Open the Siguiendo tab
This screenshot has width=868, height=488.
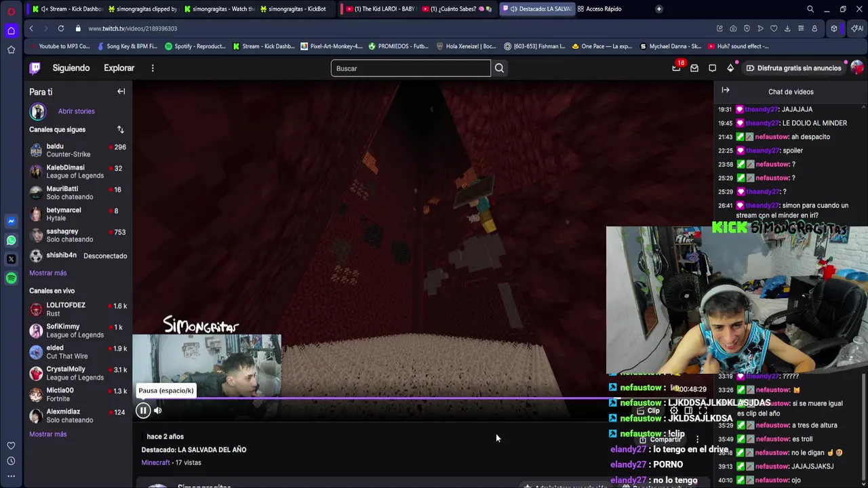click(x=71, y=68)
